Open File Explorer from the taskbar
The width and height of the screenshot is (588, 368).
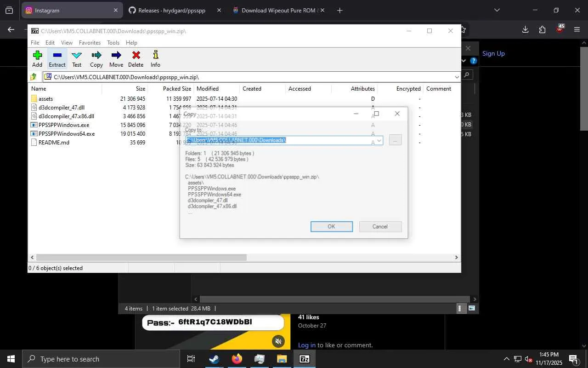point(282,359)
